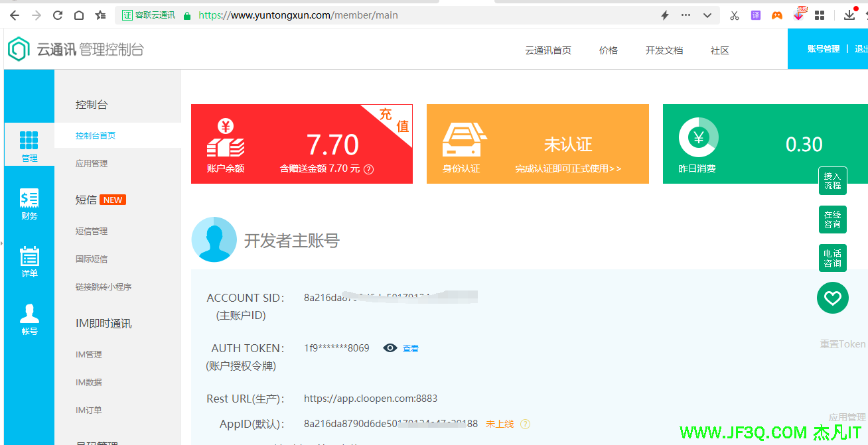Open the 财务 finance sidebar icon
Screen dimensions: 868x445
(29, 198)
